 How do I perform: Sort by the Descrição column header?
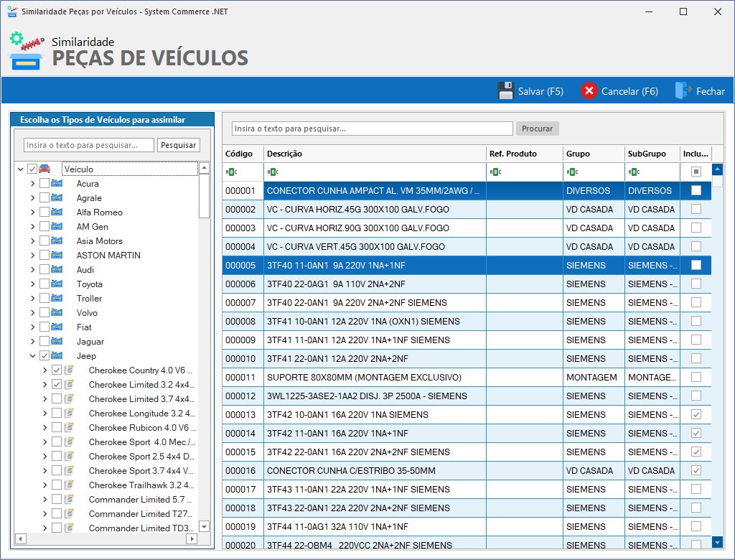pyautogui.click(x=373, y=154)
